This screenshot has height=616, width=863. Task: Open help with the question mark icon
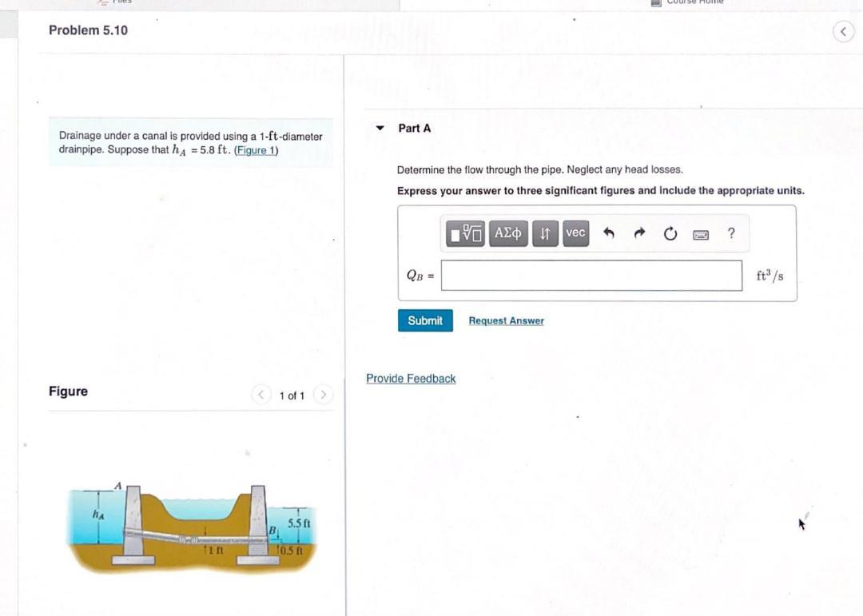(x=731, y=233)
